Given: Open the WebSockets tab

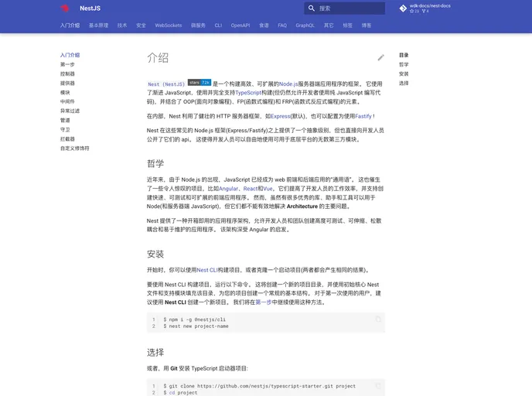Looking at the screenshot, I should click(169, 26).
